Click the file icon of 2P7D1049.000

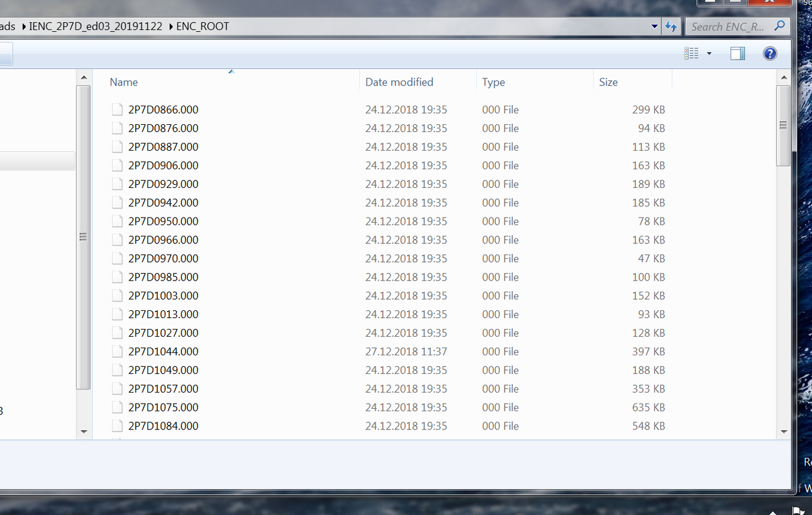pyautogui.click(x=116, y=371)
